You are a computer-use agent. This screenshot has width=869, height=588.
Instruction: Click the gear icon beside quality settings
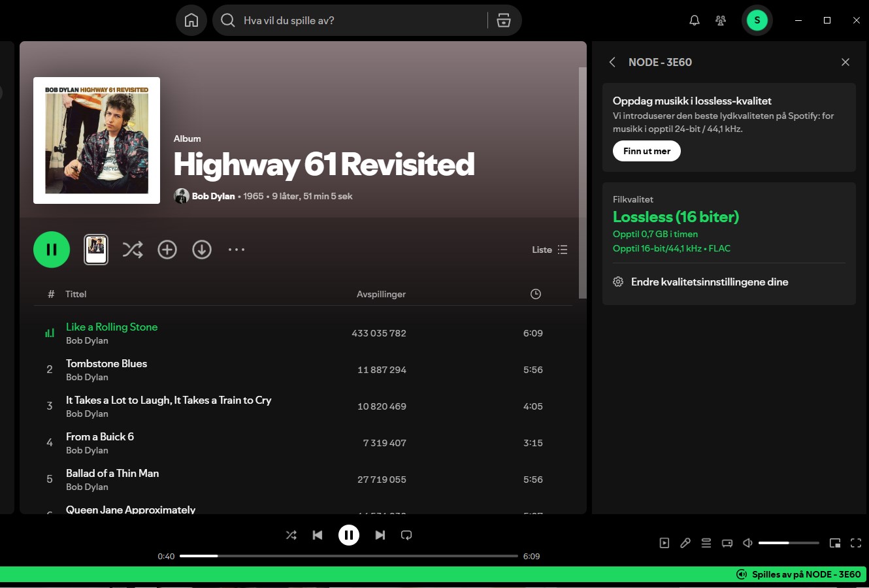tap(618, 282)
